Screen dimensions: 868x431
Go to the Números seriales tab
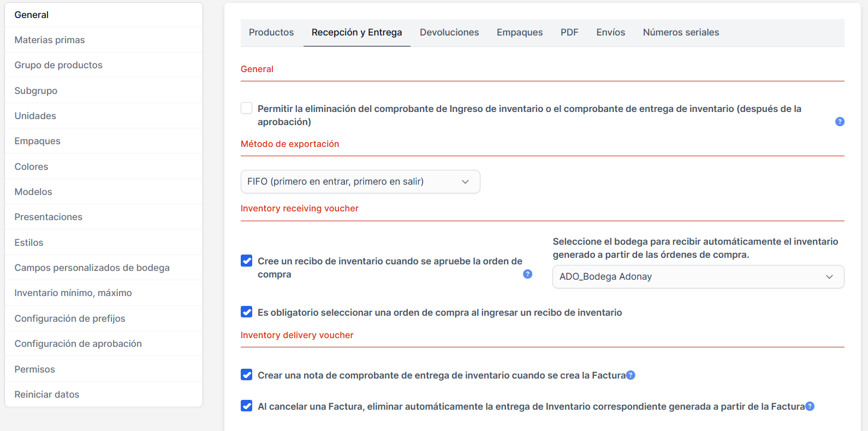[x=681, y=33]
